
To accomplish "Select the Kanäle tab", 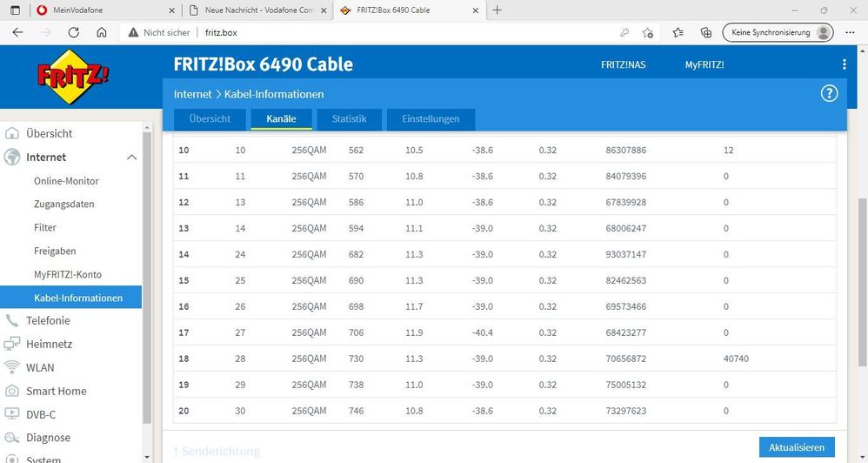I will (281, 119).
